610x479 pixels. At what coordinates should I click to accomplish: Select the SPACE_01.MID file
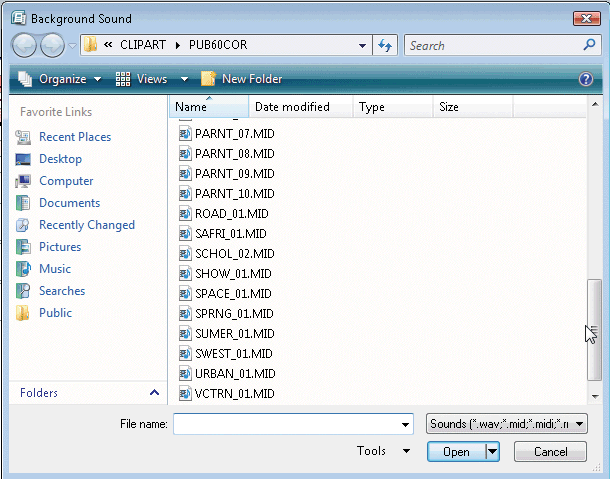click(221, 294)
